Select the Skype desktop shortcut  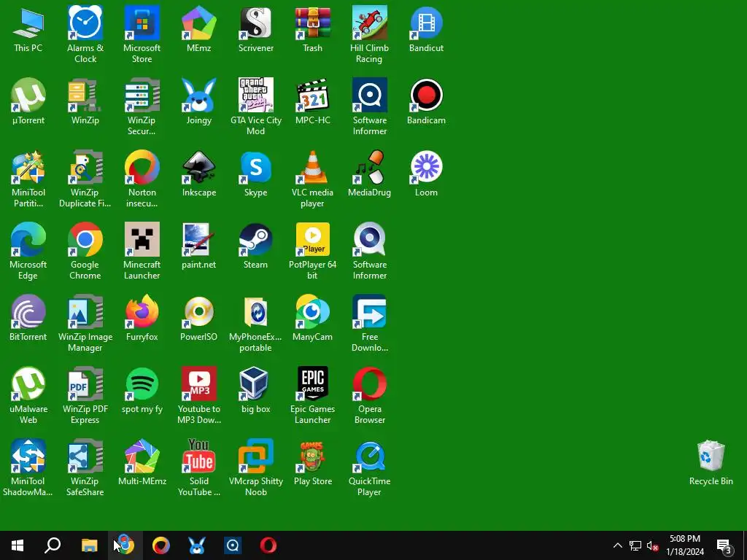256,174
